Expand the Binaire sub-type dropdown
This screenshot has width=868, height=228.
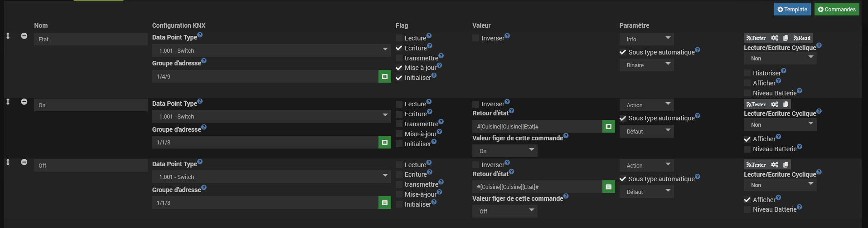click(x=646, y=65)
